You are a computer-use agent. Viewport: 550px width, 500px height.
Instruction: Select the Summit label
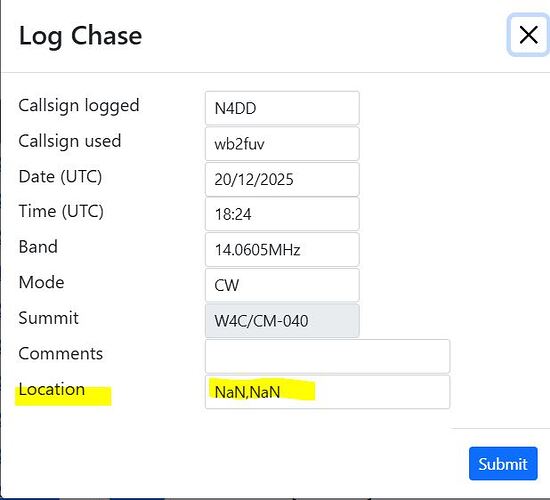[49, 318]
